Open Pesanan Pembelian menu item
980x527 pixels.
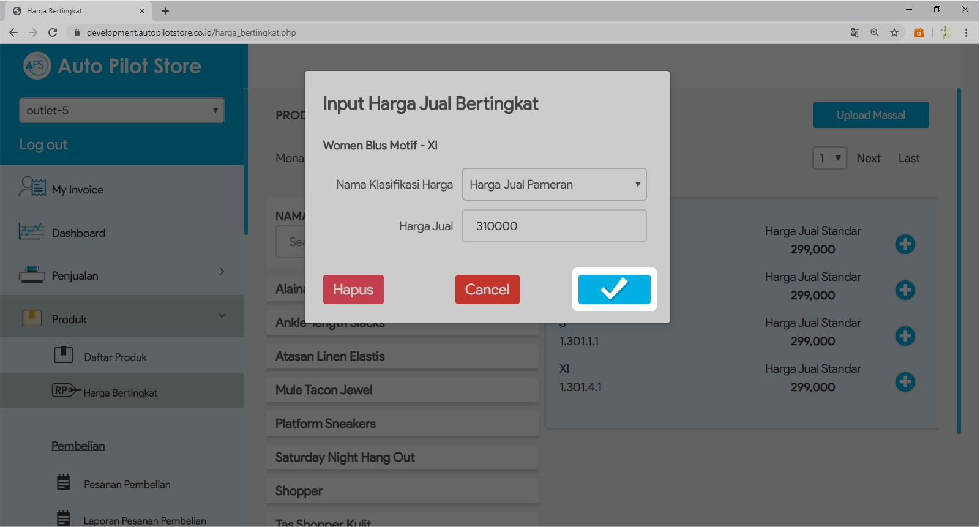click(127, 485)
